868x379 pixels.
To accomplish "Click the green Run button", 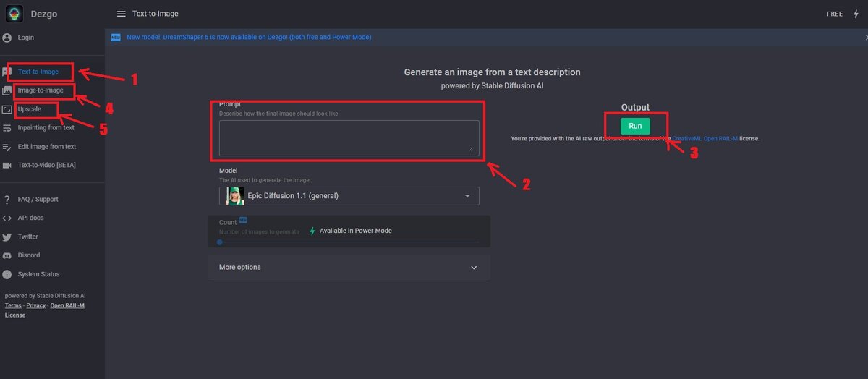I will [x=635, y=126].
